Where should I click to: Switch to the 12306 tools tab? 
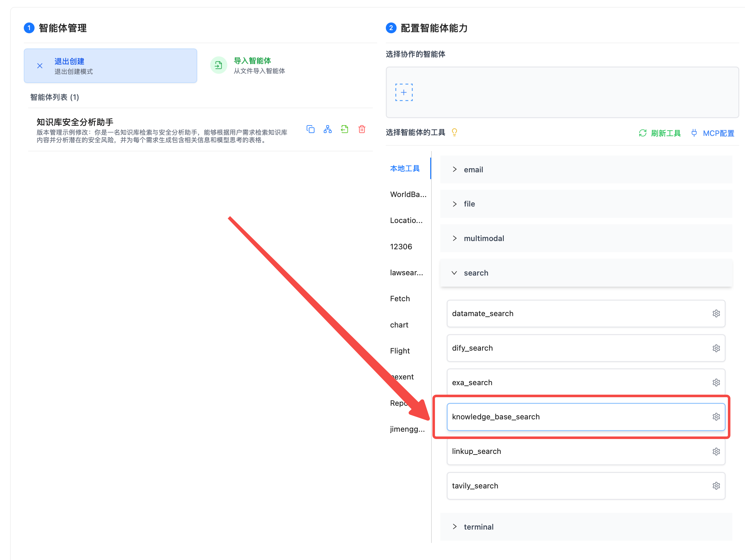401,247
